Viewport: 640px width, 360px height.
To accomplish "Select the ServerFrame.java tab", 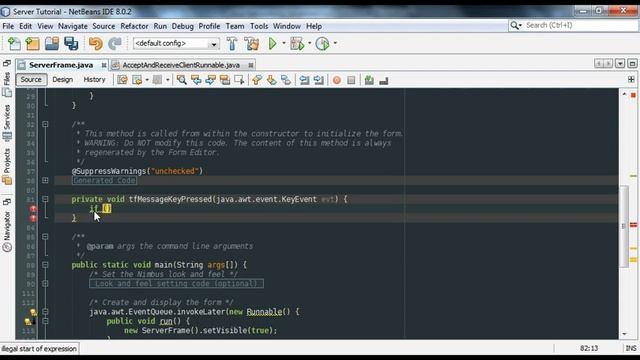I will (61, 65).
